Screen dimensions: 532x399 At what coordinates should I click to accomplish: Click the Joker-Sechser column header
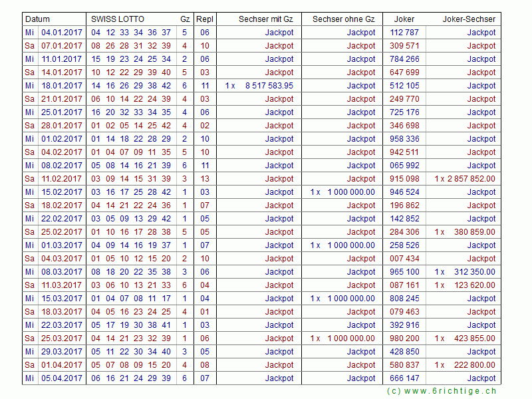[469, 19]
